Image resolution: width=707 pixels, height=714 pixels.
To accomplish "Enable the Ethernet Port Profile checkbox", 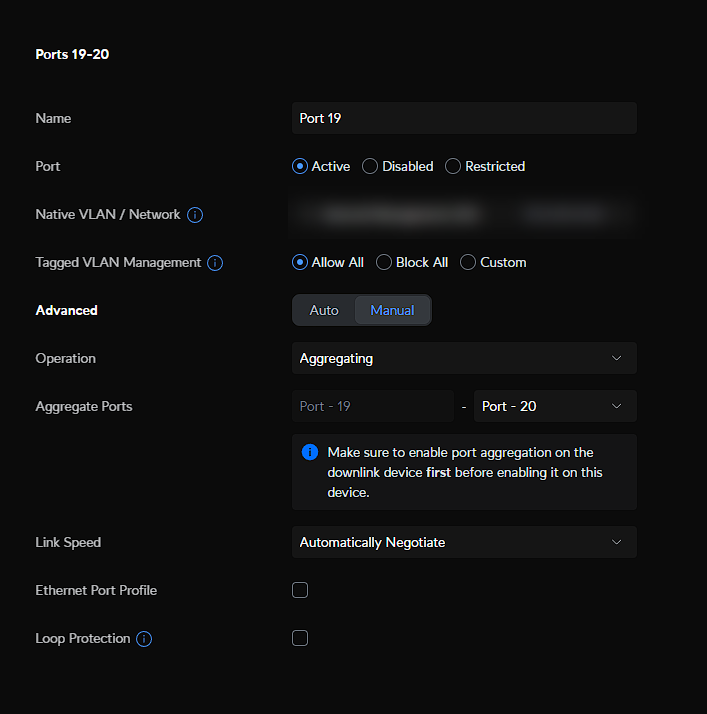I will pyautogui.click(x=300, y=590).
